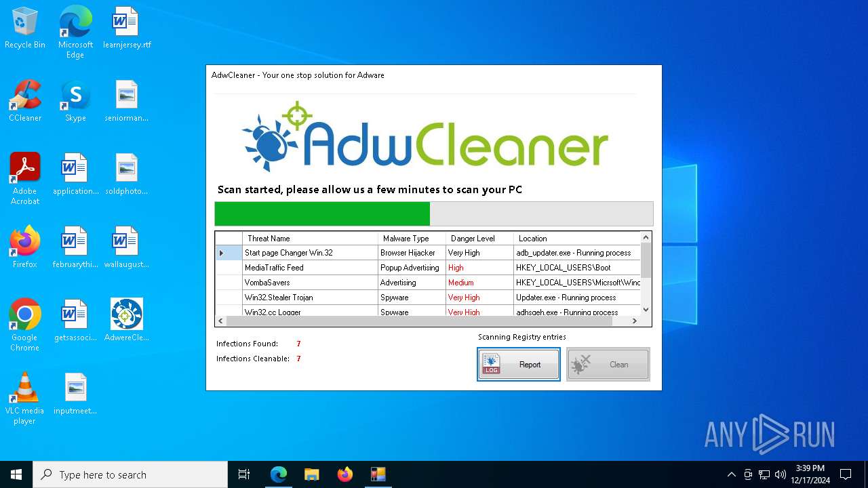Sort by Malware Type column header
868x488 pixels.
[x=412, y=239]
